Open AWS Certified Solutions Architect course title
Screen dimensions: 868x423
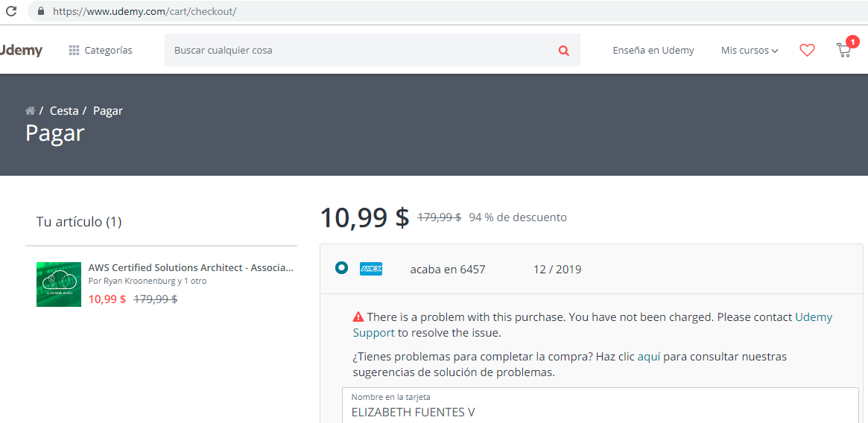click(191, 267)
